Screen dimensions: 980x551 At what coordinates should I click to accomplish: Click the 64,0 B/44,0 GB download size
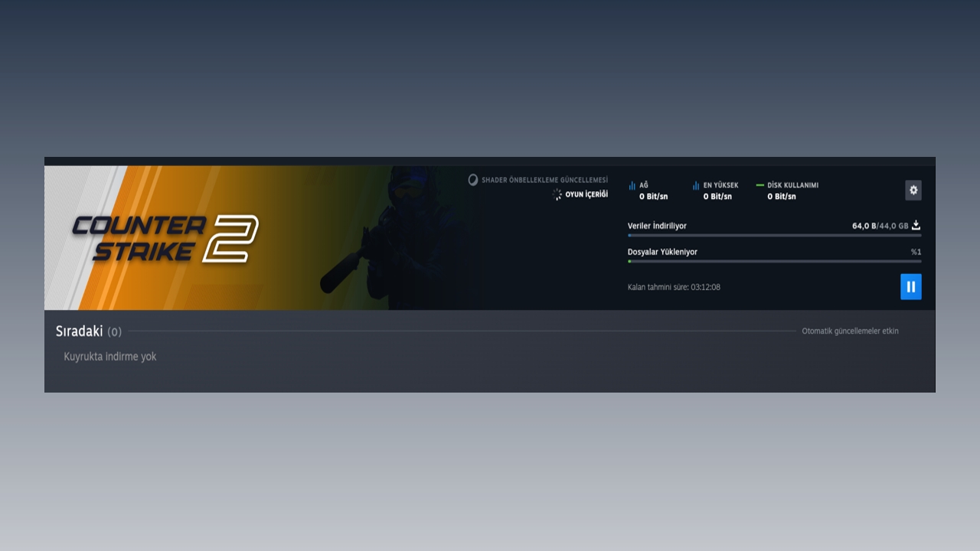880,226
